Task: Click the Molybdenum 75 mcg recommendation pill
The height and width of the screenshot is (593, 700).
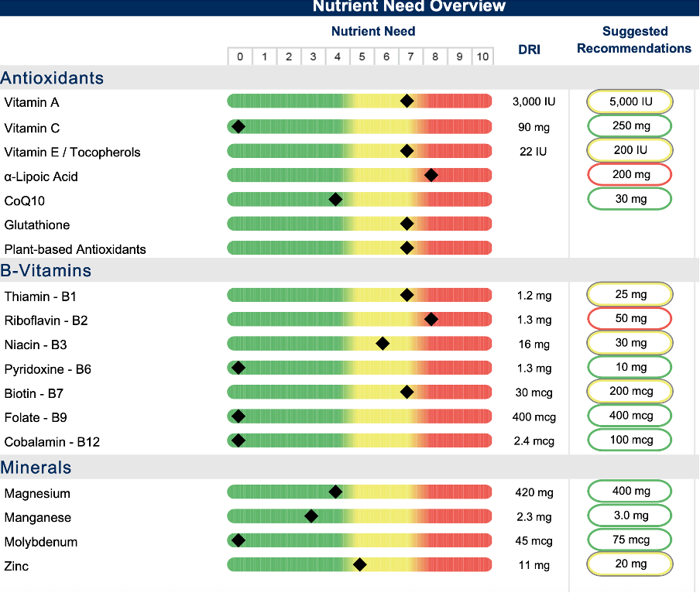Action: [630, 540]
